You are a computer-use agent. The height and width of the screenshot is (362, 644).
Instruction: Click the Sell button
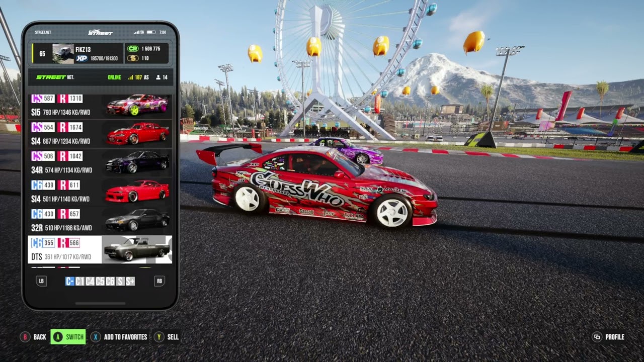[167, 337]
